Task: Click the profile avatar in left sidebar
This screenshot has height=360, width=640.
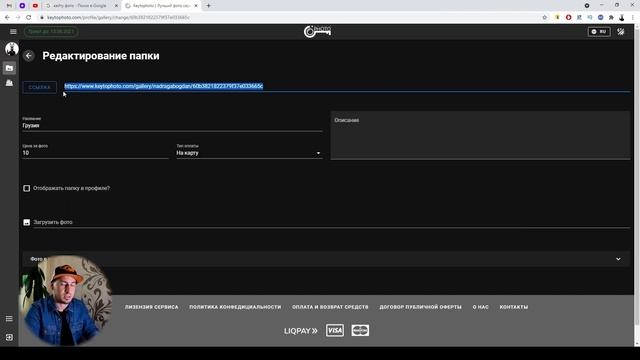Action: tap(12, 49)
